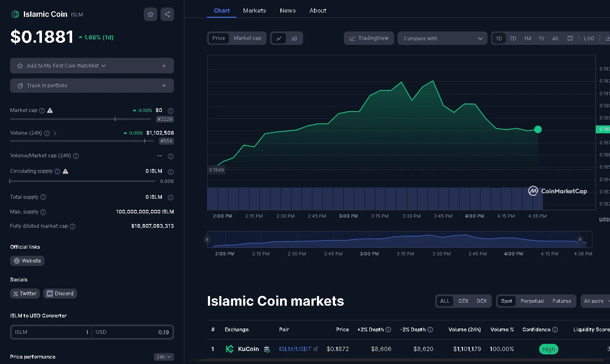This screenshot has height=364, width=610.
Task: Show the All time range
Action: click(555, 38)
